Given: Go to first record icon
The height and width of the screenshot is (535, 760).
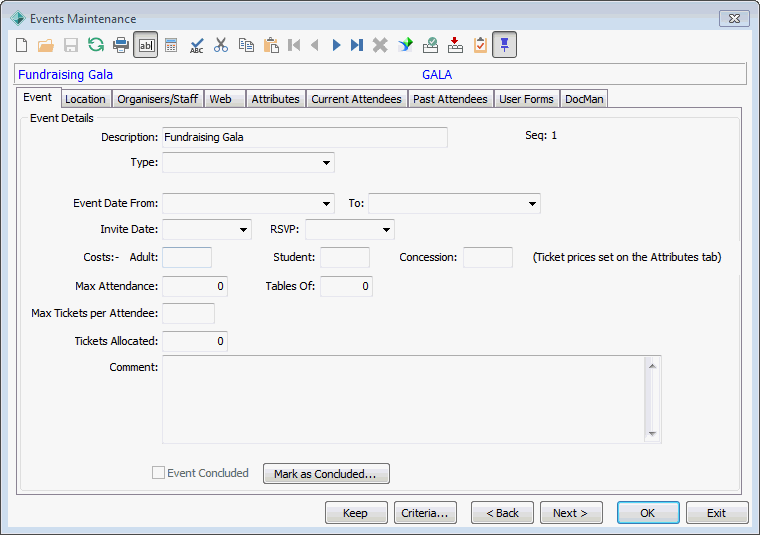Looking at the screenshot, I should coord(294,45).
